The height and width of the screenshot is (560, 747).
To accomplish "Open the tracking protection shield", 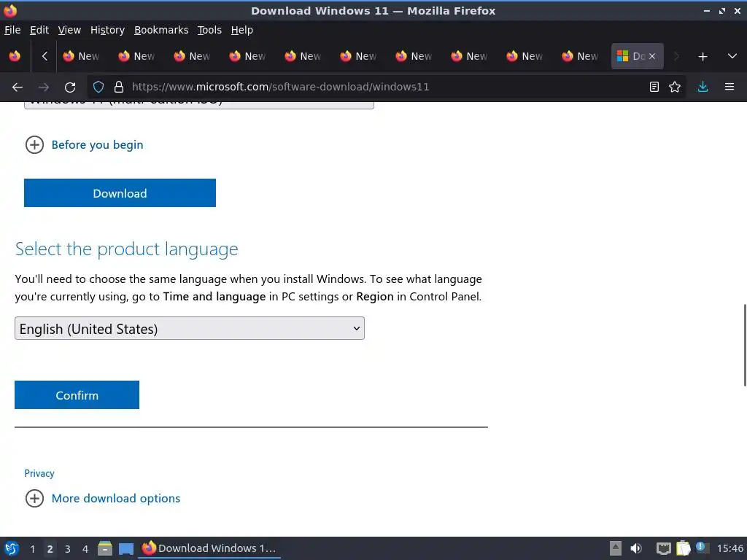I will coord(98,87).
